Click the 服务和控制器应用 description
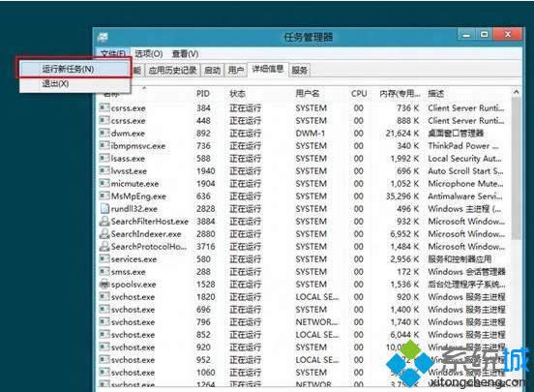 pyautogui.click(x=460, y=259)
